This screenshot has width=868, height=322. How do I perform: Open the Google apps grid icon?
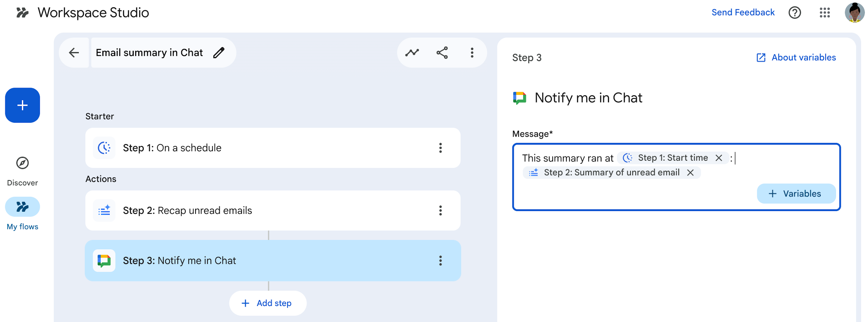pyautogui.click(x=825, y=13)
